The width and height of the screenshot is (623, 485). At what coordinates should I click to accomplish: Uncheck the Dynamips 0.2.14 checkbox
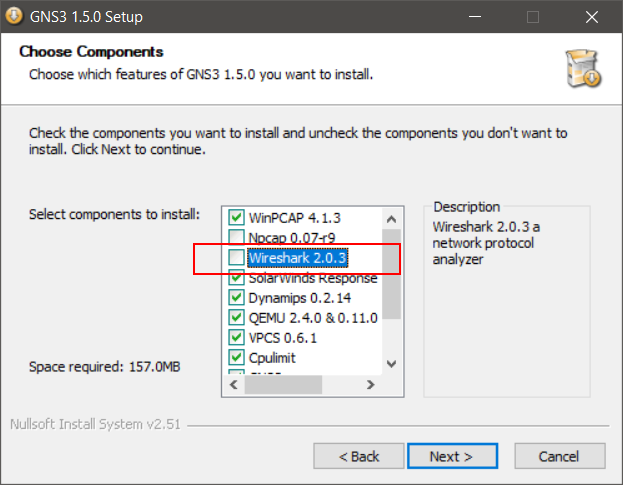pyautogui.click(x=236, y=297)
